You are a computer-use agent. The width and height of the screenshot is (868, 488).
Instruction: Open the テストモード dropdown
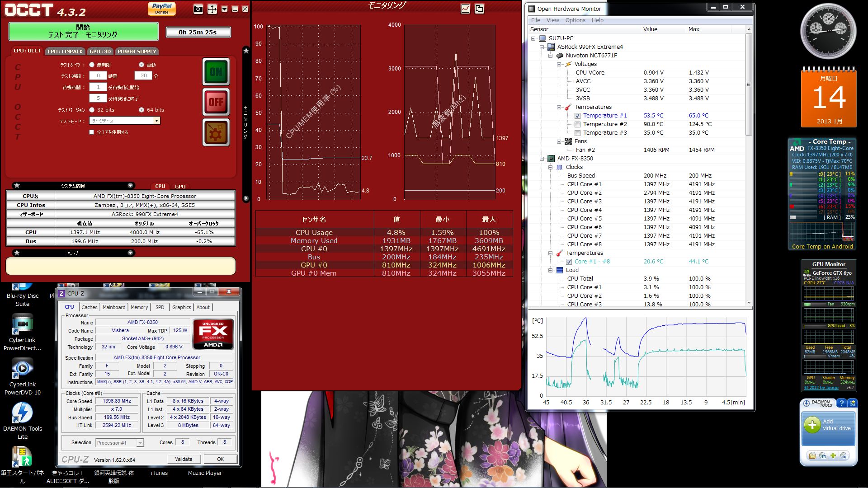[125, 121]
